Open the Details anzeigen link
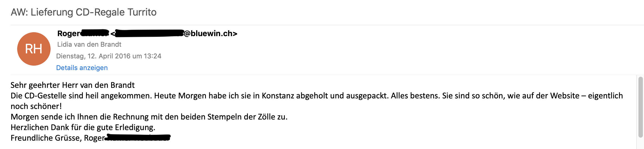Viewport: 644px width, 149px height. (82, 68)
